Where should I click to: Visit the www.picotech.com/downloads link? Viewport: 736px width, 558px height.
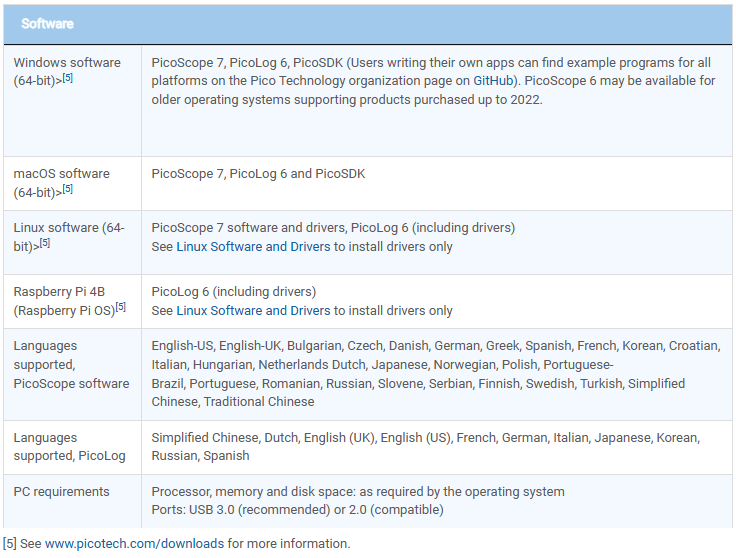pos(134,544)
